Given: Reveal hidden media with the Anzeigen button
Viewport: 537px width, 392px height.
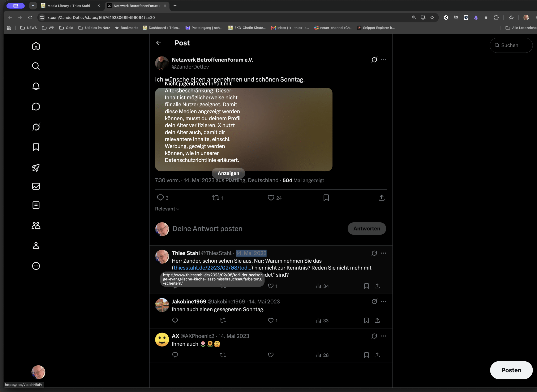Looking at the screenshot, I should [228, 173].
